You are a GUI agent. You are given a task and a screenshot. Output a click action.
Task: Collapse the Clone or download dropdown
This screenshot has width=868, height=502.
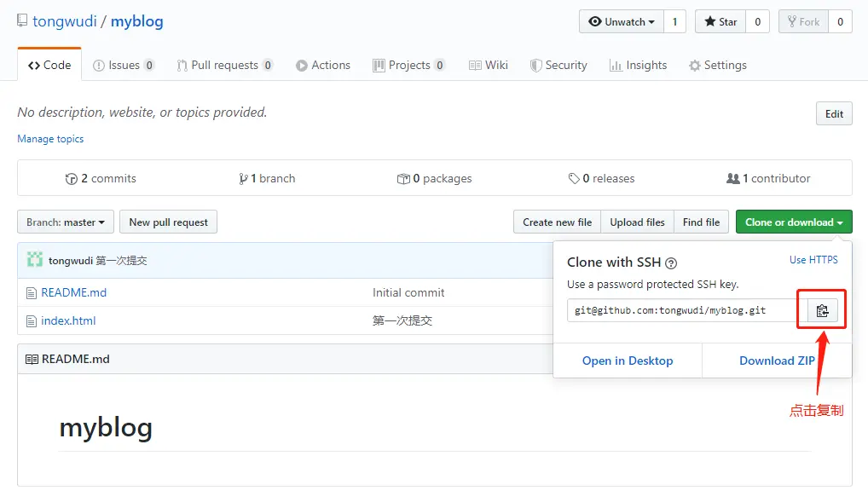[x=794, y=222]
